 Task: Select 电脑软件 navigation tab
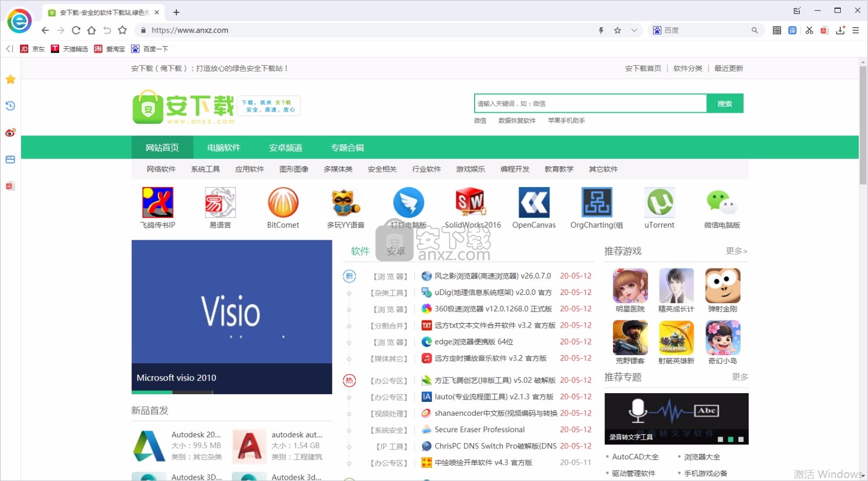pyautogui.click(x=224, y=147)
